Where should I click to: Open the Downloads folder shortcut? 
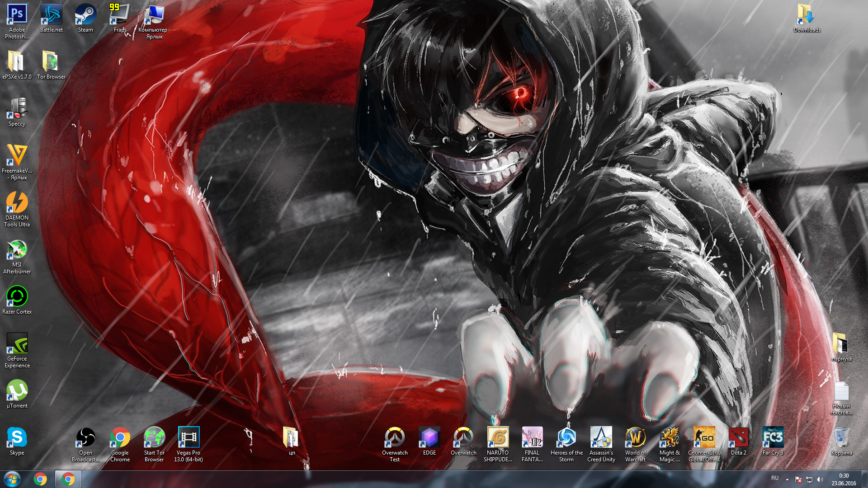coord(807,19)
